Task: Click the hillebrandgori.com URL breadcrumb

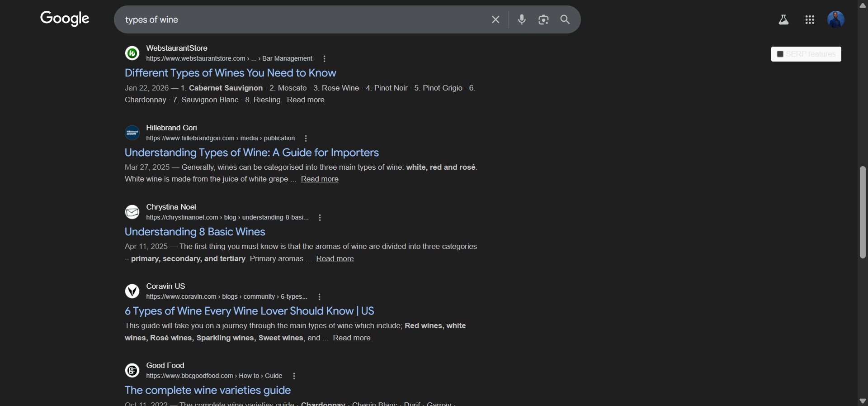Action: tap(221, 138)
